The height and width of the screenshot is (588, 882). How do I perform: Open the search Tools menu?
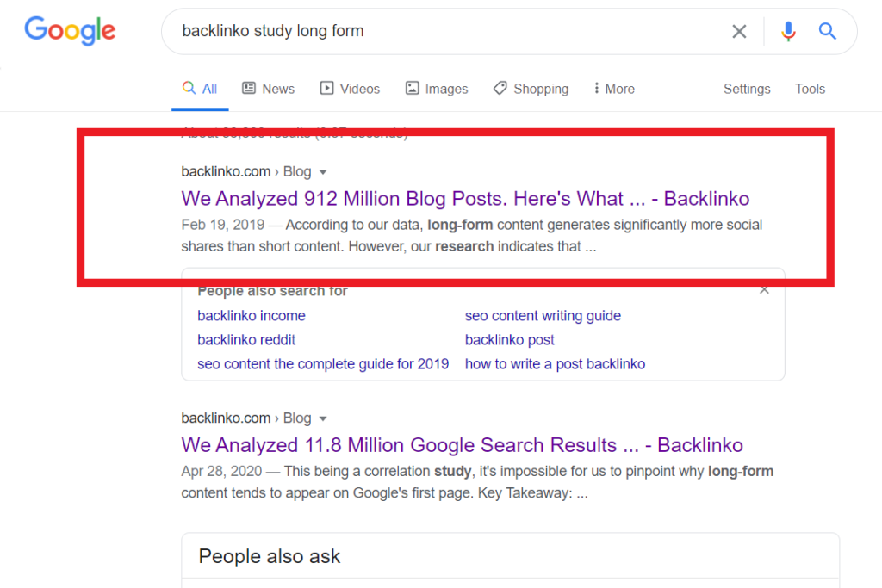point(810,89)
